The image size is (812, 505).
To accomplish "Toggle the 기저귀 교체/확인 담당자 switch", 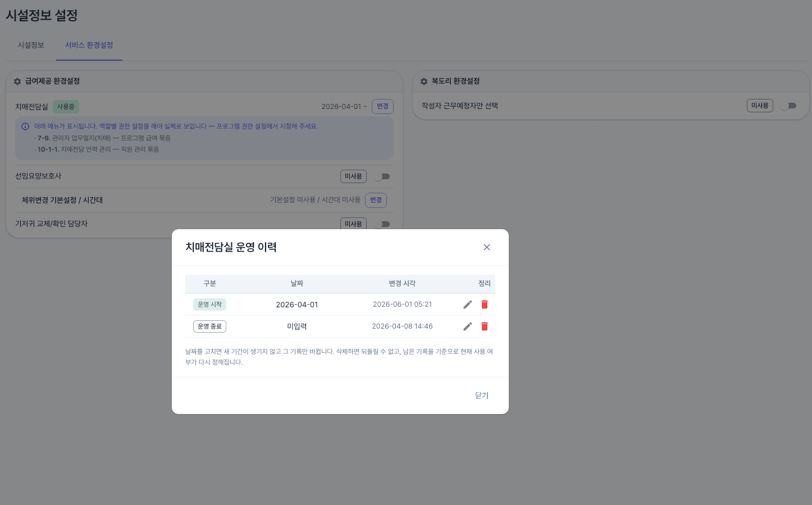I will [x=382, y=224].
